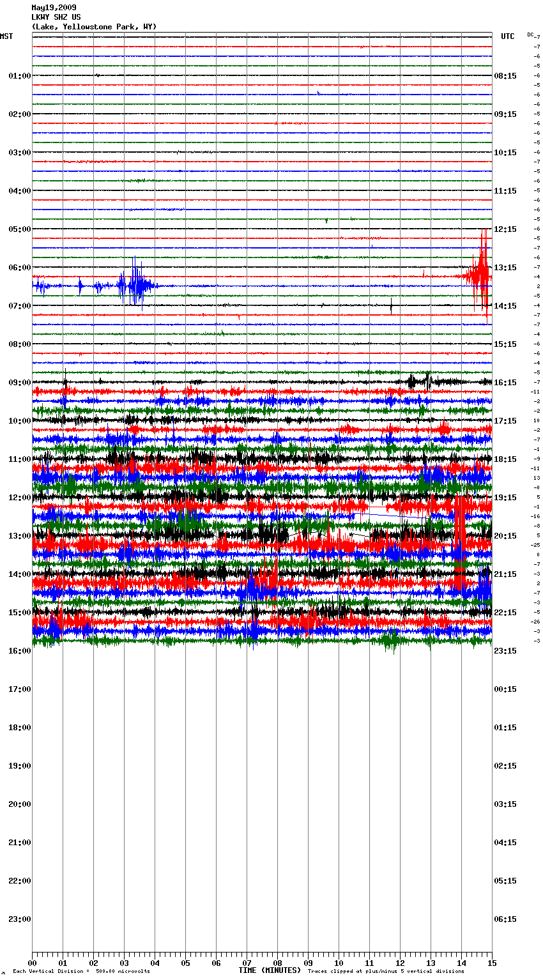Viewport: 543px width, 980px height.
Task: Select the 23:00 MST row label
Action: [19, 919]
